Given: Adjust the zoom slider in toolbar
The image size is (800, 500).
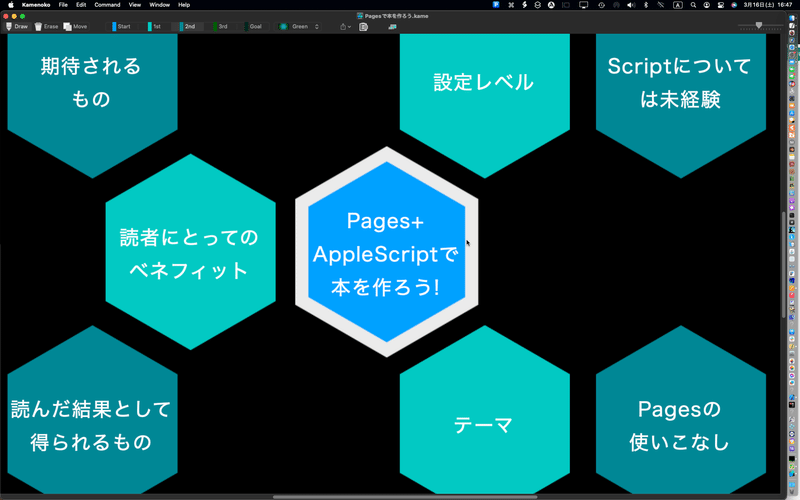Looking at the screenshot, I should coord(759,26).
